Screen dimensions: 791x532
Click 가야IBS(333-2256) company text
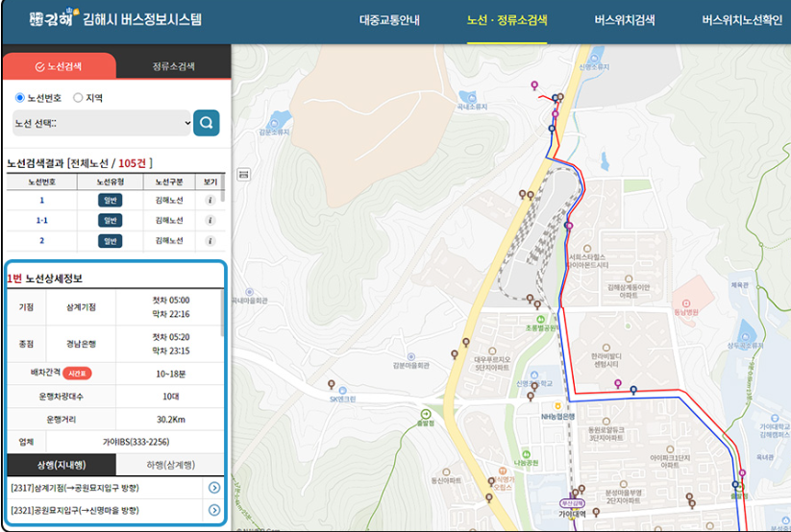136,442
